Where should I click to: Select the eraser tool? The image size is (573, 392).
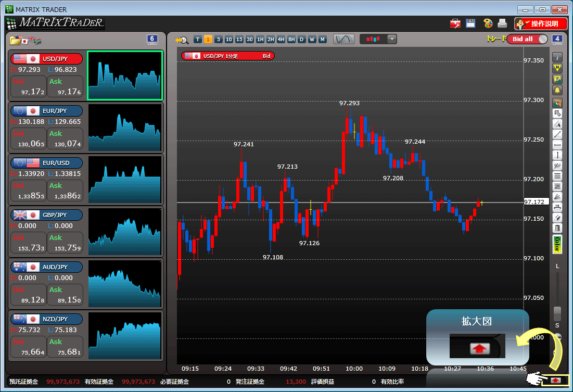point(557,218)
